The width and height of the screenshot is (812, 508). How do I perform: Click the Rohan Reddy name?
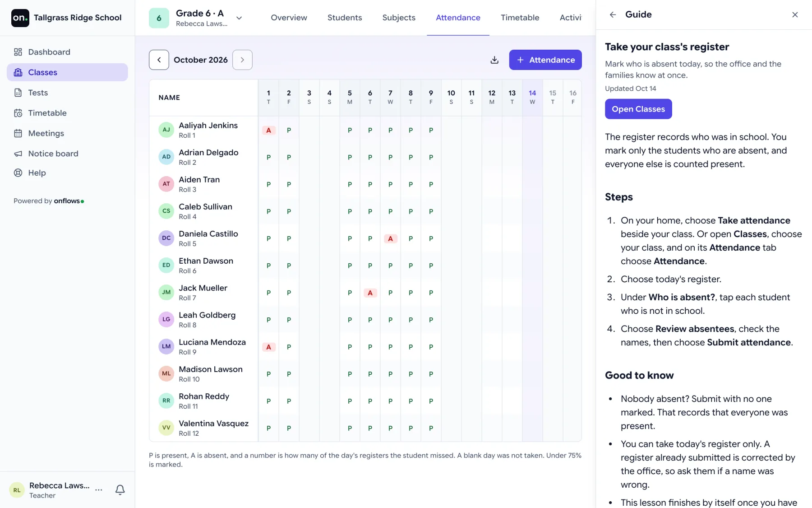pos(204,396)
